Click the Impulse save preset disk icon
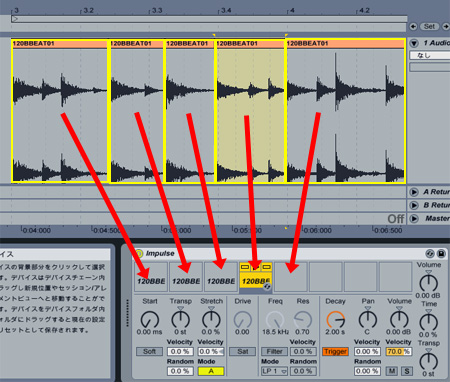 [441, 254]
